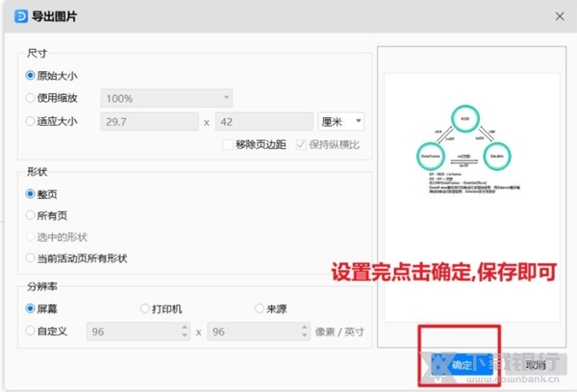Select the 适应大小 radio option
This screenshot has height=392, width=577.
pyautogui.click(x=30, y=121)
